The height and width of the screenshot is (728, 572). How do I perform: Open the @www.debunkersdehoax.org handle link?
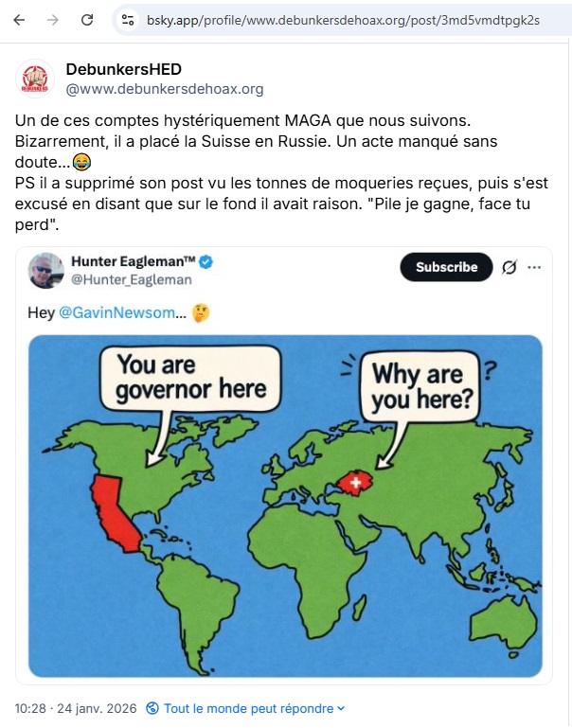(x=164, y=89)
